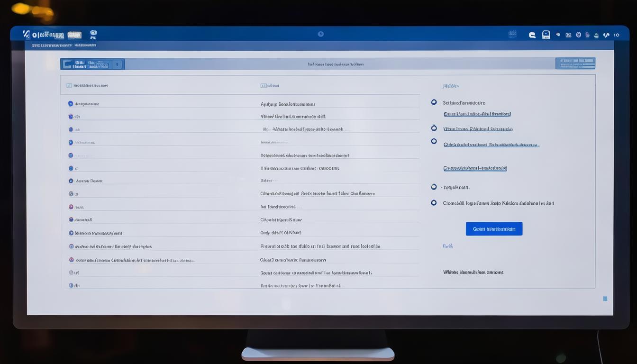Click the floppy disk save icon
Image resolution: width=637 pixels, height=364 pixels.
tap(546, 35)
